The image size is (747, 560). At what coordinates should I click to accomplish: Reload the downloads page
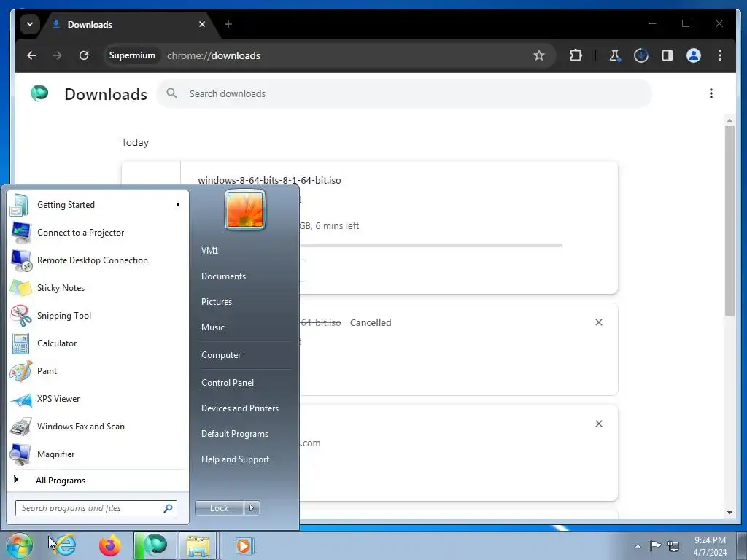point(84,55)
